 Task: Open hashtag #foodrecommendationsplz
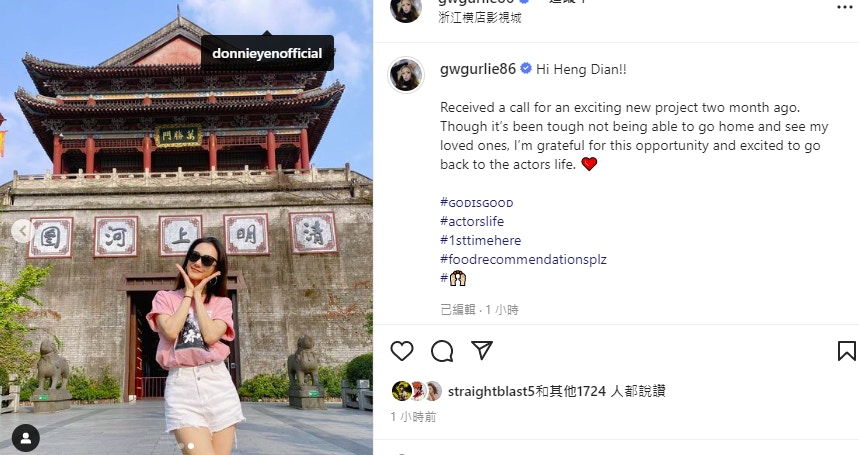(x=523, y=259)
